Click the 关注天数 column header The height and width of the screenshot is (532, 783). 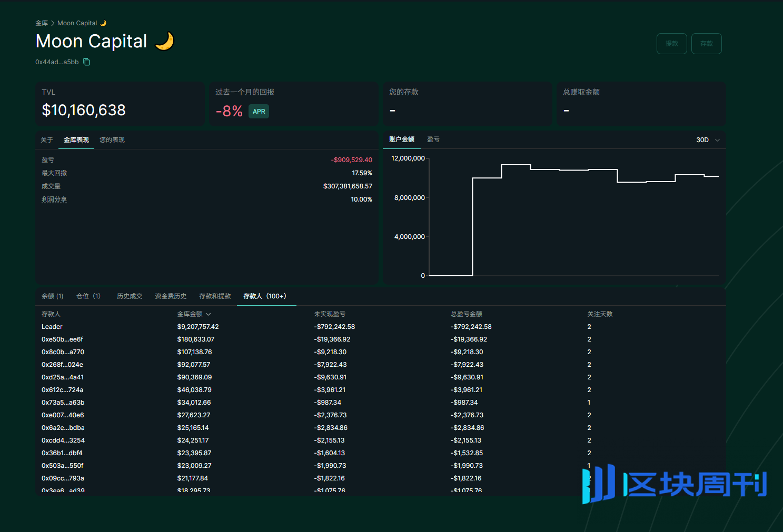tap(600, 314)
